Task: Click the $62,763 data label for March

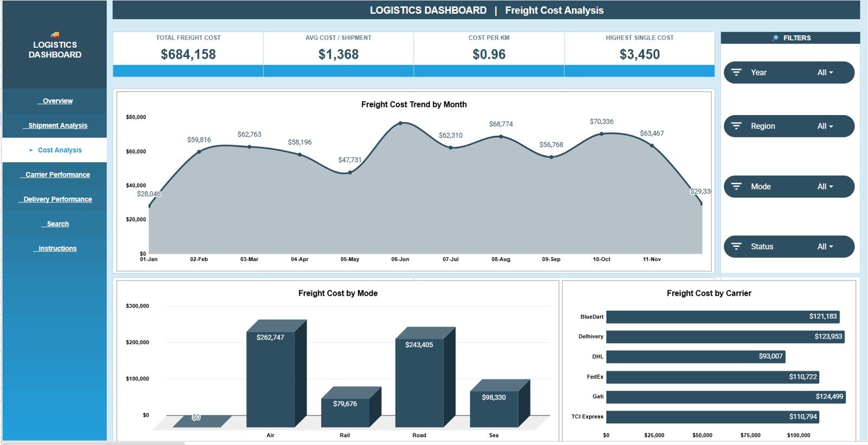Action: coord(250,135)
